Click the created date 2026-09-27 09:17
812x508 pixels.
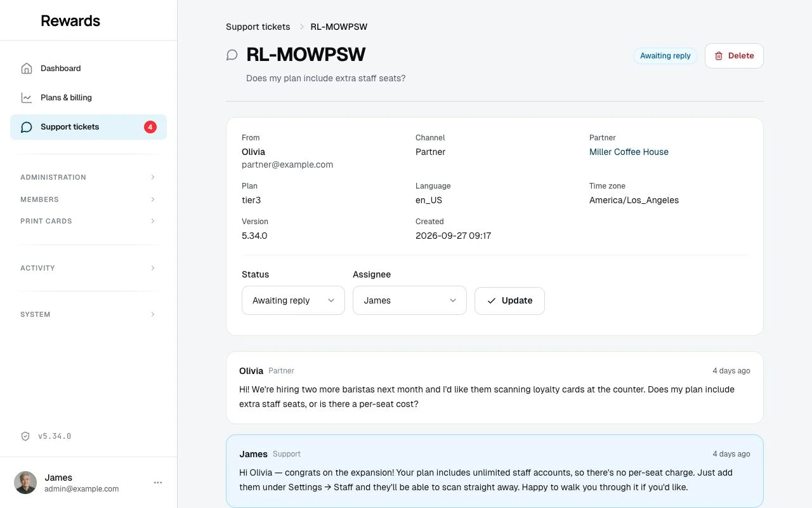453,236
